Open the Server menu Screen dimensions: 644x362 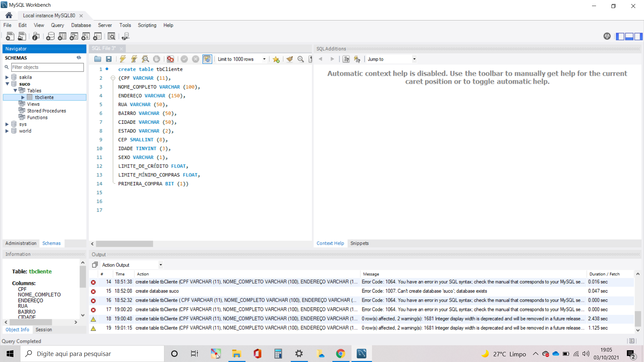click(105, 25)
